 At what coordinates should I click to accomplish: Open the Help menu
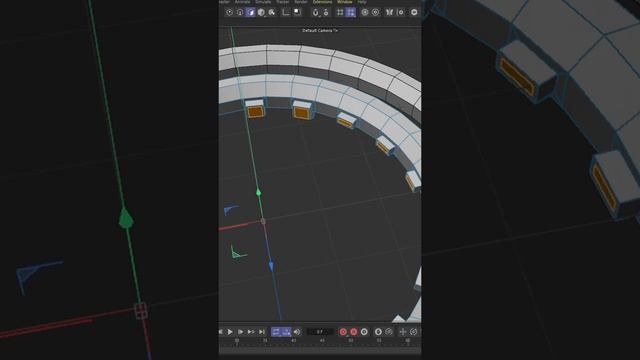pyautogui.click(x=362, y=2)
